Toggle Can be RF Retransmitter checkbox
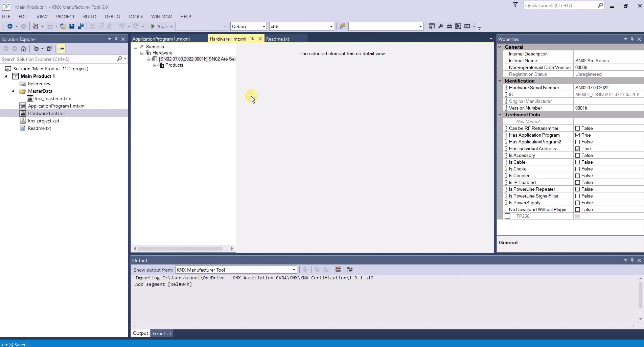Screen dimensions: 644x347 (578, 128)
